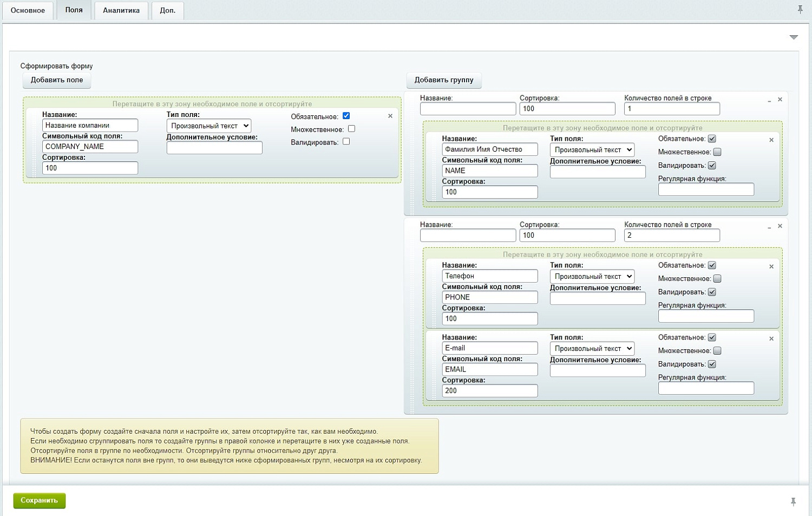Enable Множественное for the Телефон field

(x=717, y=279)
